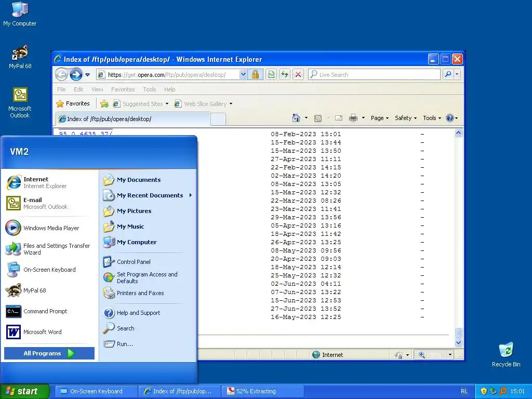Screen dimensions: 532x399
Task: Expand All Programs in Start menu
Action: click(49, 353)
